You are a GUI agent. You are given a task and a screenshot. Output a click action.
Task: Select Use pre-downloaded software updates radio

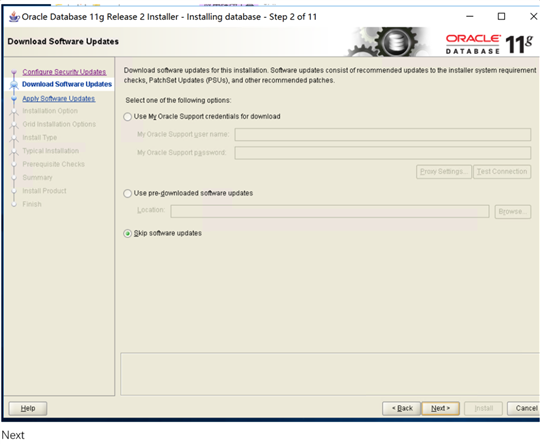pos(127,193)
